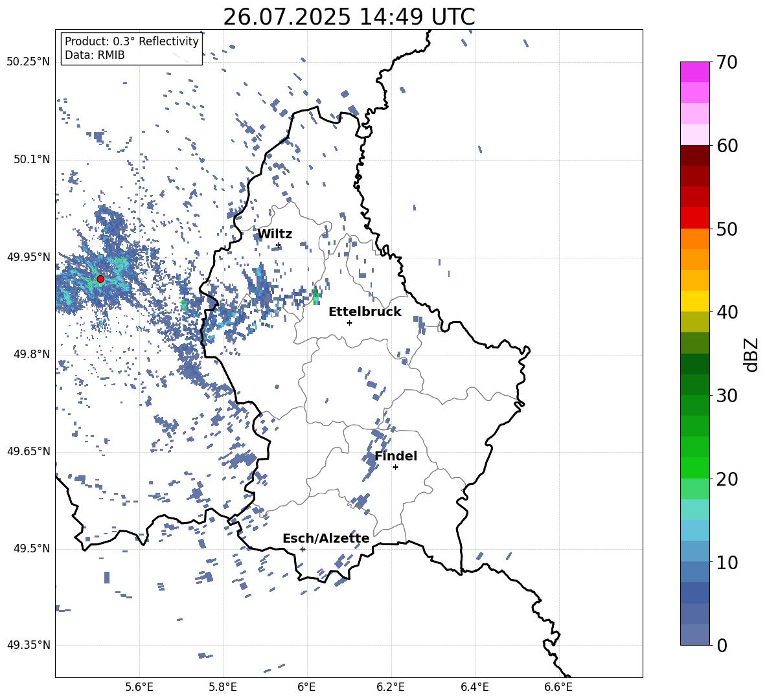This screenshot has width=767, height=700.
Task: Click the 'Product: 0.3° Reflectivity' text
Action: [x=132, y=41]
